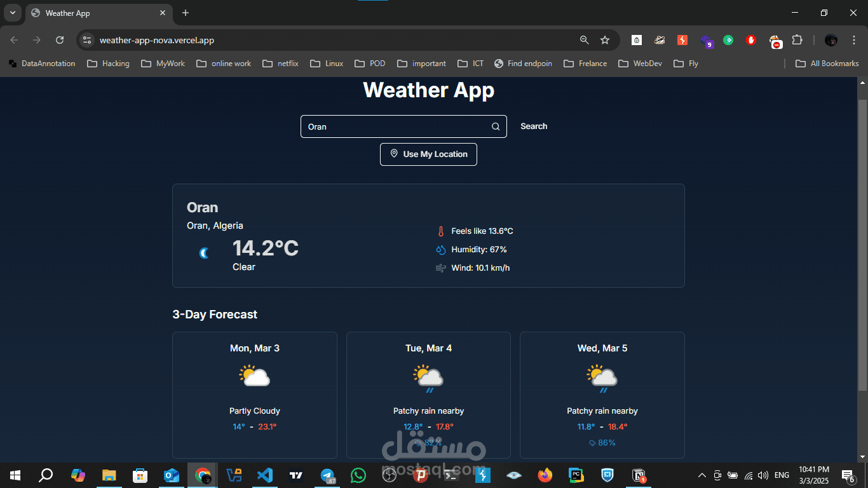Open a new browser tab
Image resolution: width=868 pixels, height=488 pixels.
(x=185, y=13)
